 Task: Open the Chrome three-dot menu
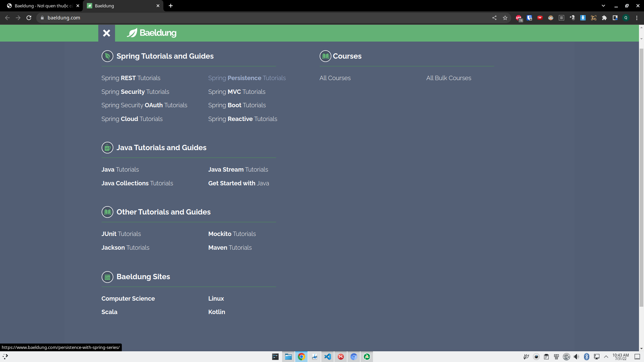637,18
